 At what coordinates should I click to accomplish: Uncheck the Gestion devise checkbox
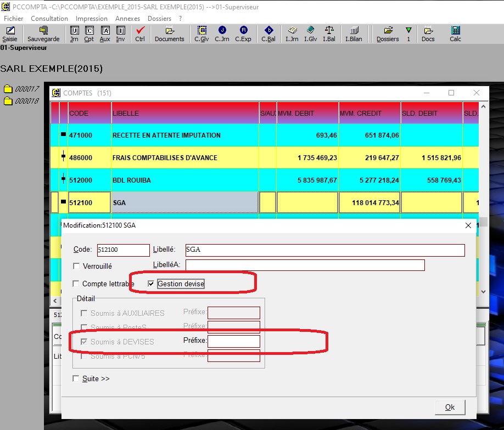[151, 284]
